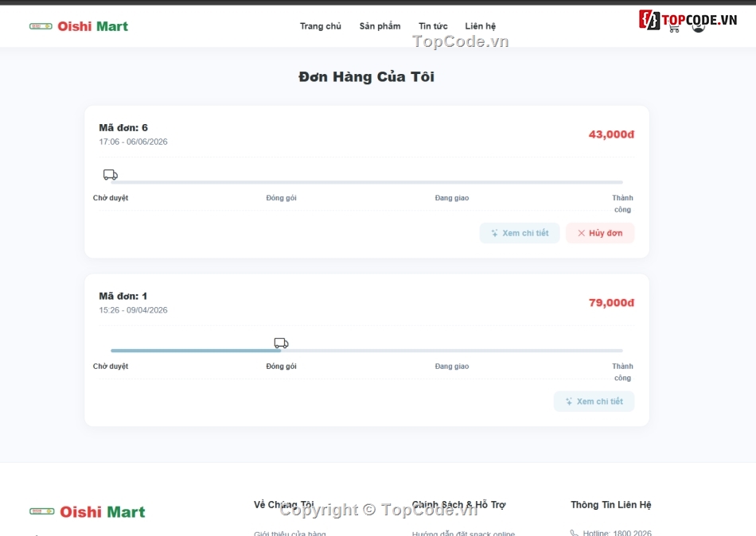The image size is (756, 536).
Task: Select Liên hệ in navigation bar
Action: pos(480,26)
